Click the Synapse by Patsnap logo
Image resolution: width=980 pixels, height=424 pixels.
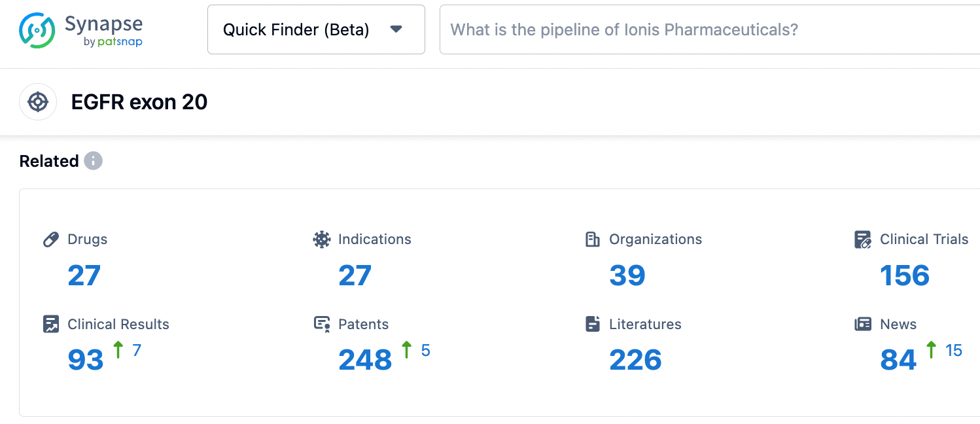(x=80, y=31)
